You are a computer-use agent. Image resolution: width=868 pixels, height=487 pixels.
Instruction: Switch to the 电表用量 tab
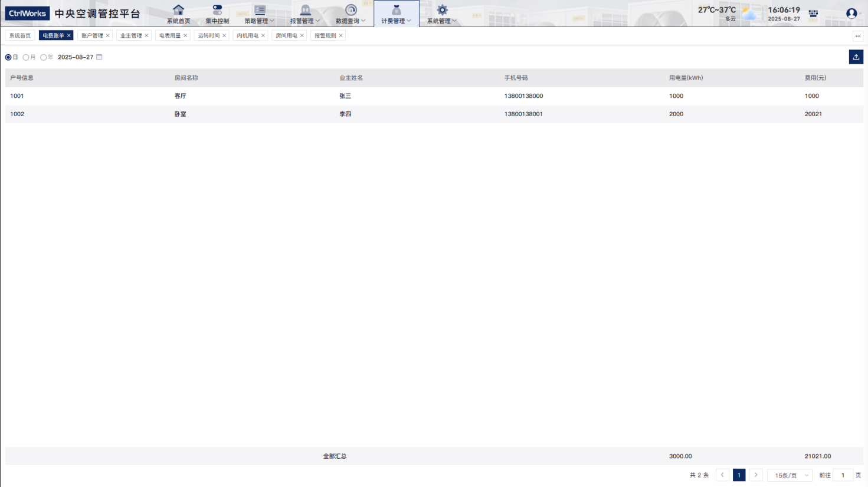click(x=170, y=36)
